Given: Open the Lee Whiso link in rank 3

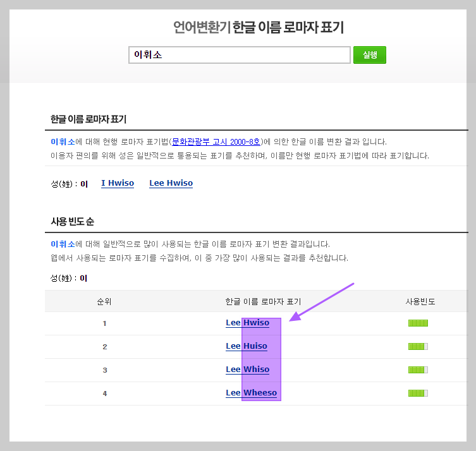Looking at the screenshot, I should pos(247,370).
